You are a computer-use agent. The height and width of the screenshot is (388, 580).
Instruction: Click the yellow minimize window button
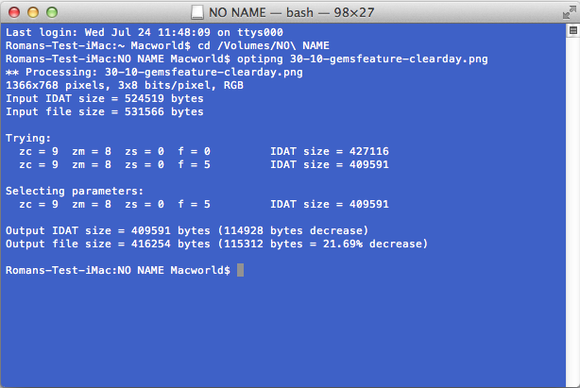[33, 13]
